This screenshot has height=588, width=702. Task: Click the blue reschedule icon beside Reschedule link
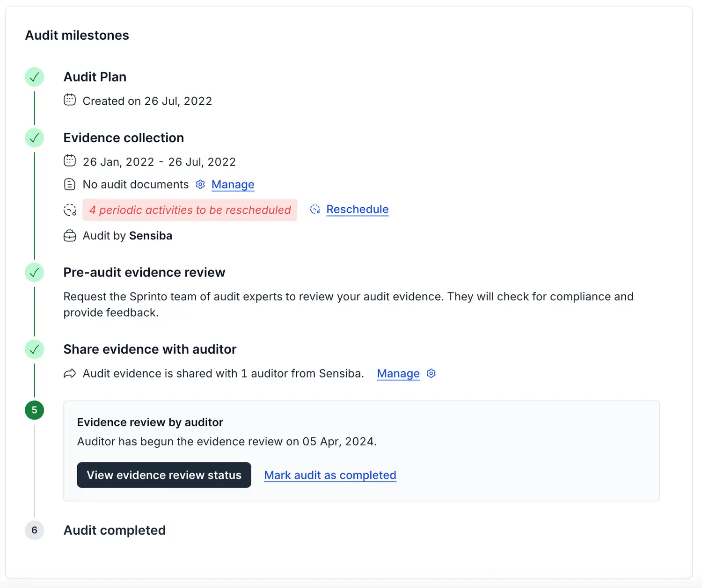[315, 210]
